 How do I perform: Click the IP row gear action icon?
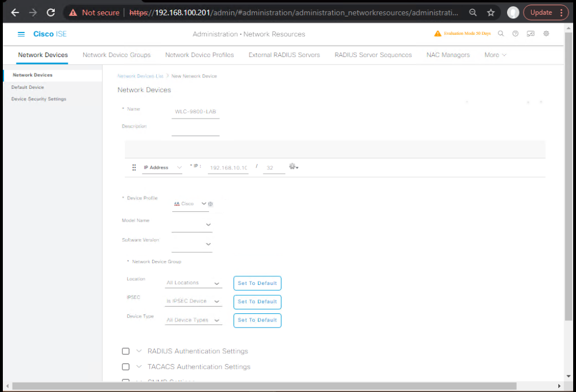pyautogui.click(x=293, y=166)
